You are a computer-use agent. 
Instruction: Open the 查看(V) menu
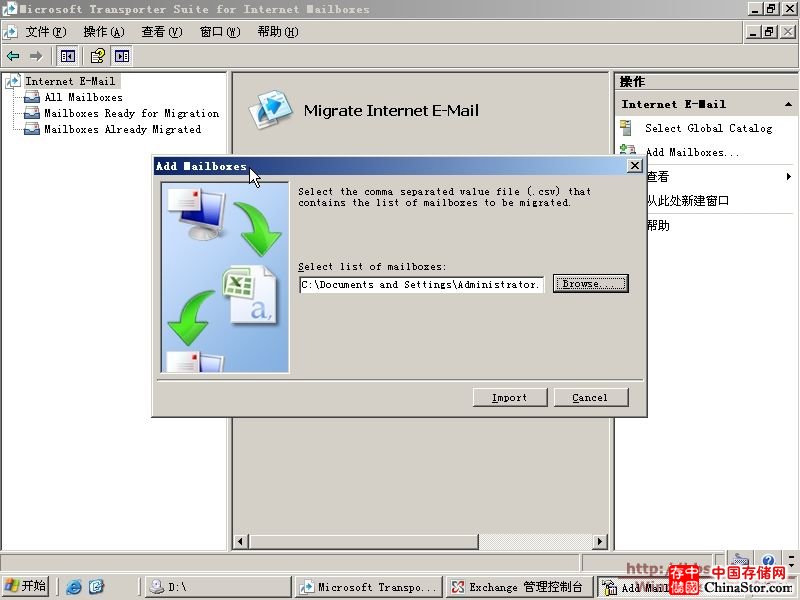click(x=162, y=32)
